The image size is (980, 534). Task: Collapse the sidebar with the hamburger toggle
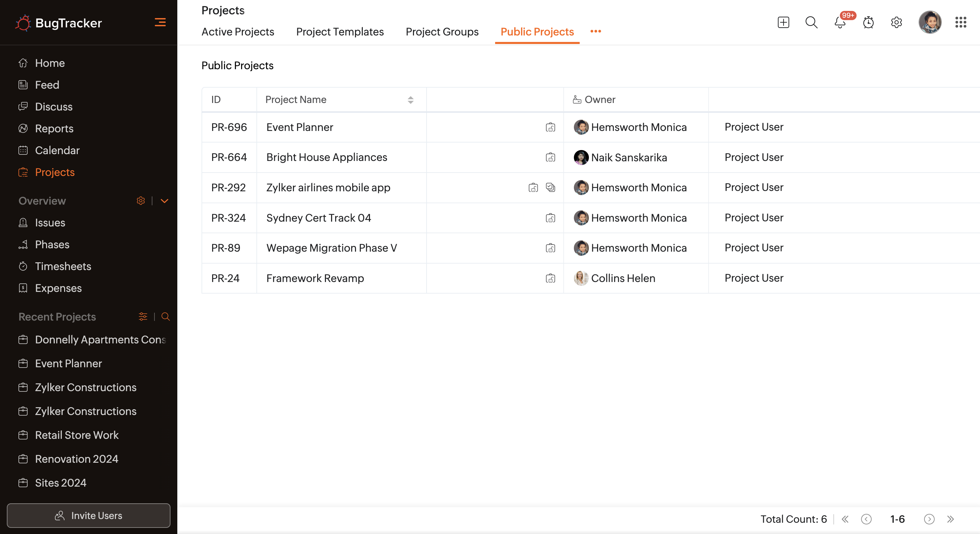(160, 23)
